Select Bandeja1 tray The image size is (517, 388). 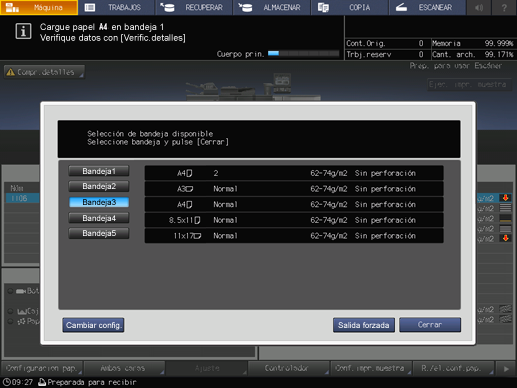tap(99, 171)
